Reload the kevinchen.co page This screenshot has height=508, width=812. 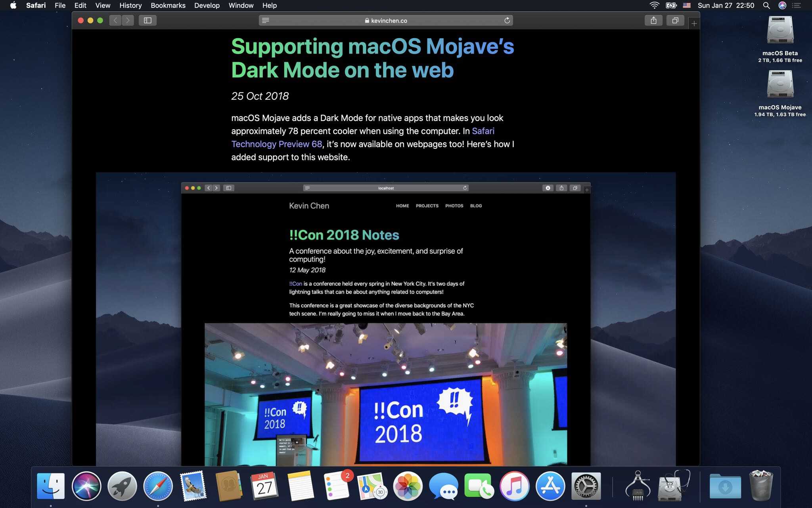[x=507, y=20]
